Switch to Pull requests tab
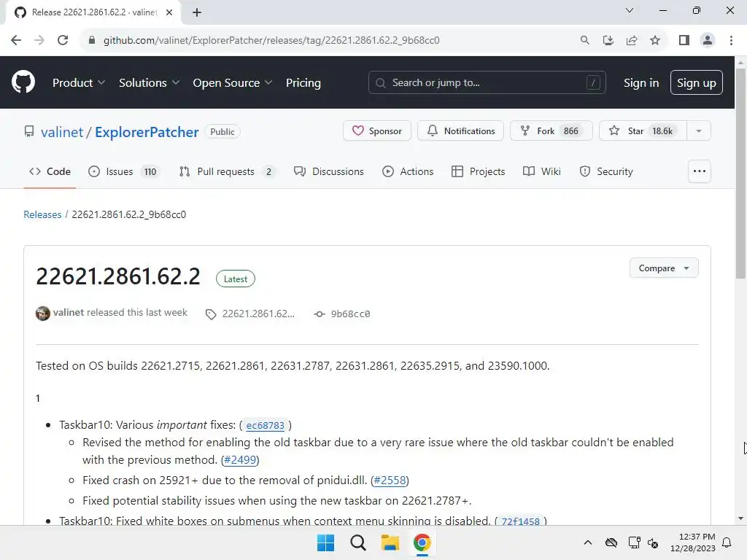Screen dimensions: 747x560 [227, 171]
